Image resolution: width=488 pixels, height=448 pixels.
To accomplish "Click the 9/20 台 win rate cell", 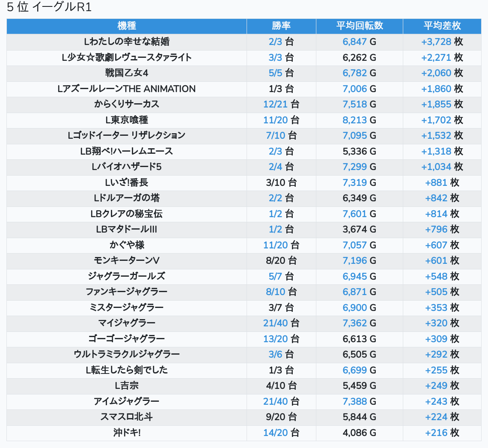I will pyautogui.click(x=281, y=417).
